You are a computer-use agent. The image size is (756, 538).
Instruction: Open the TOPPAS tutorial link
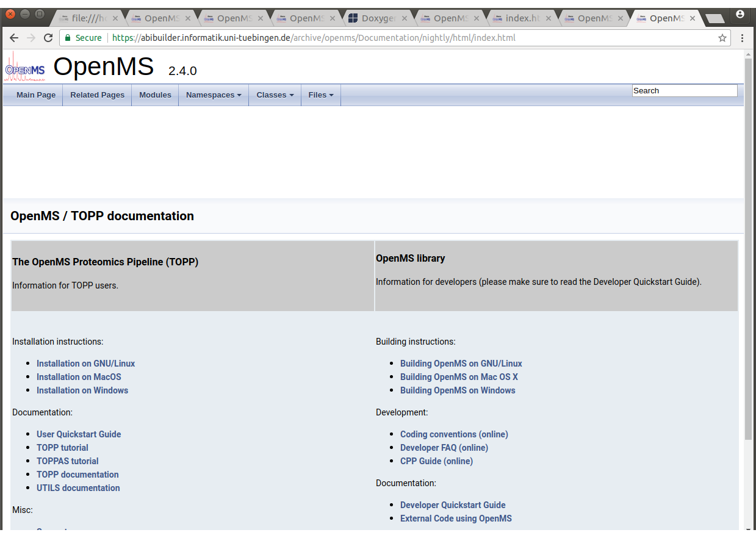coord(67,461)
